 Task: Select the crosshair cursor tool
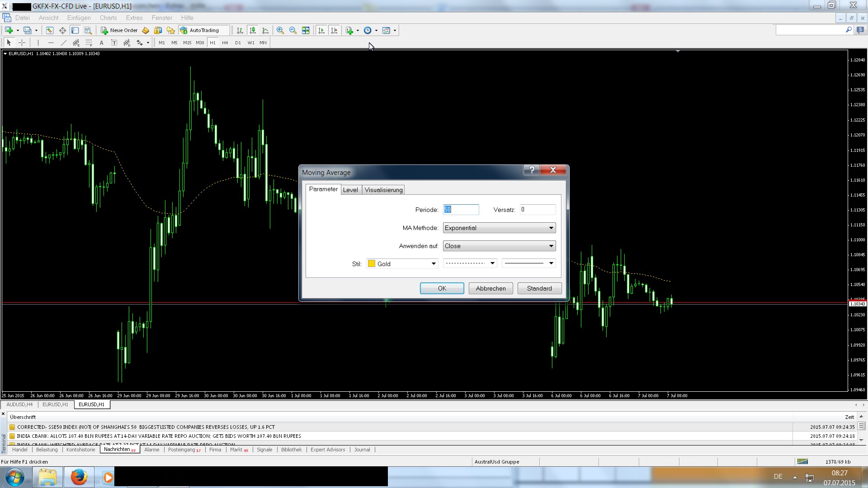tap(22, 42)
